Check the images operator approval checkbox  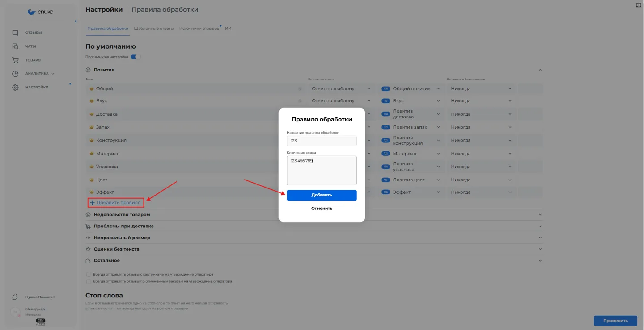tap(89, 274)
